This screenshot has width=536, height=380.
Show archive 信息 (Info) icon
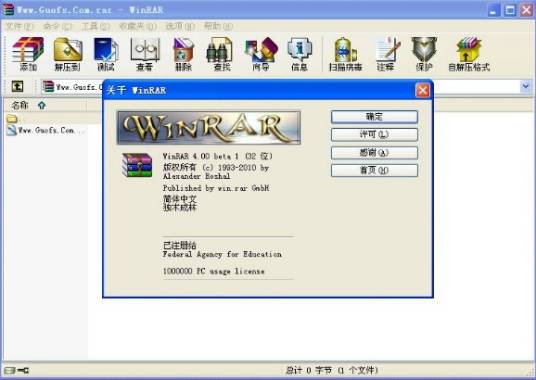pos(299,54)
